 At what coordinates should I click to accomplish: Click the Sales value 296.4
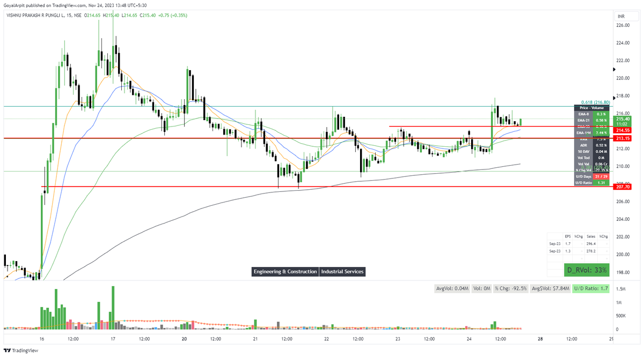pos(590,243)
